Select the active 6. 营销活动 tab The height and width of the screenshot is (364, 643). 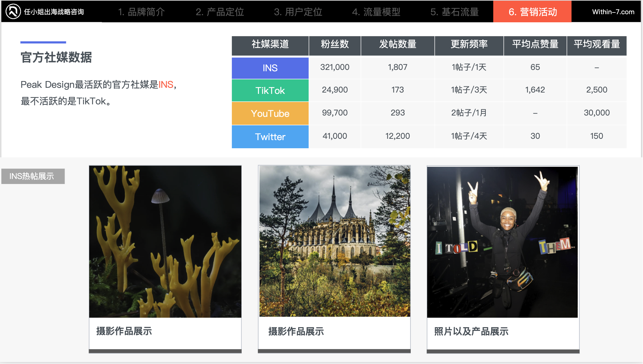(532, 11)
